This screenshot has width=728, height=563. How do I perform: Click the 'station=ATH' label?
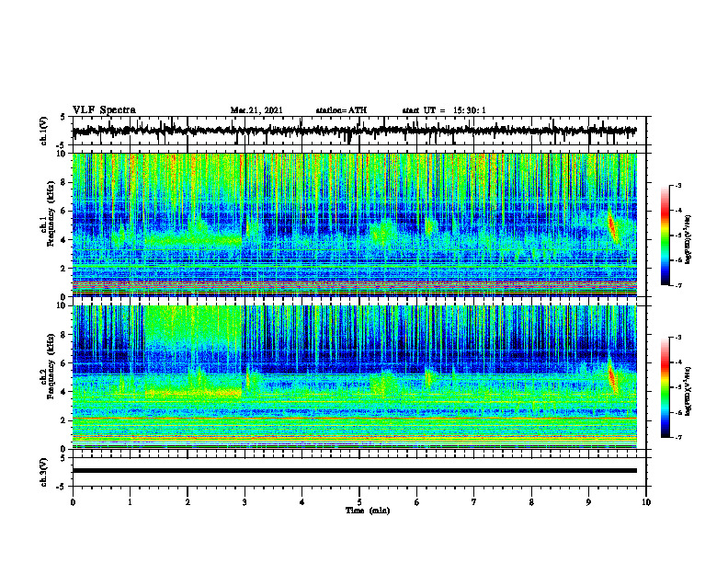(x=341, y=110)
